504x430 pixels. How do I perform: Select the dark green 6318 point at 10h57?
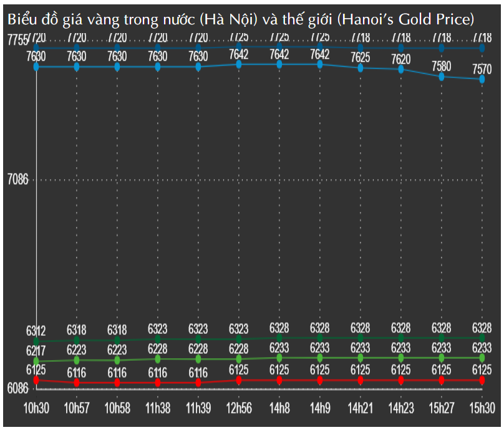point(77,340)
